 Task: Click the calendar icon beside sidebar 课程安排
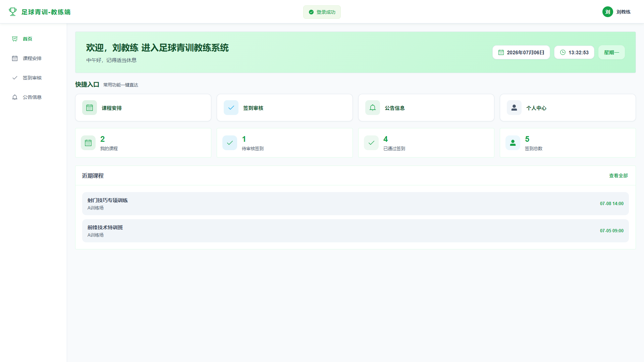[x=15, y=58]
